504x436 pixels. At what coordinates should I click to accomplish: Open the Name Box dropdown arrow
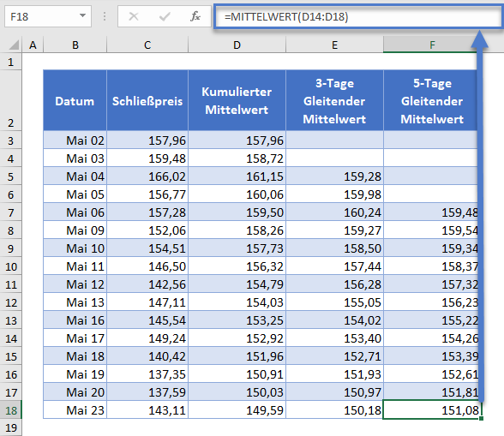coord(82,15)
